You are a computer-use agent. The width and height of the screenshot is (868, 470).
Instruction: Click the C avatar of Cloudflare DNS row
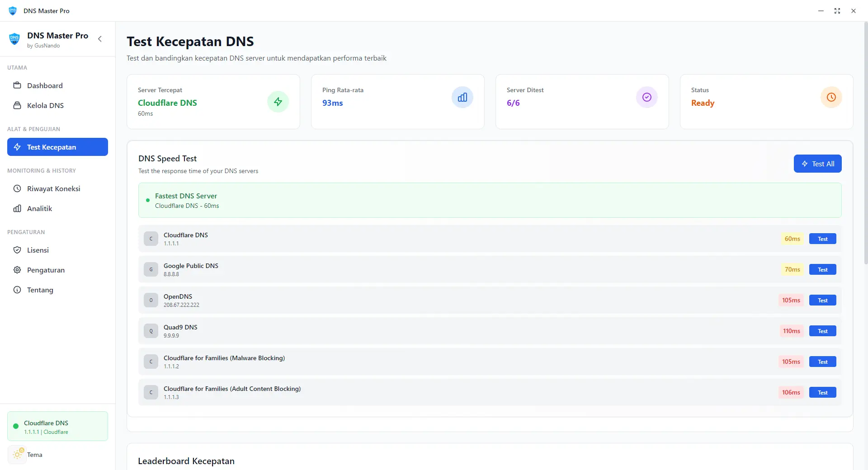point(151,239)
